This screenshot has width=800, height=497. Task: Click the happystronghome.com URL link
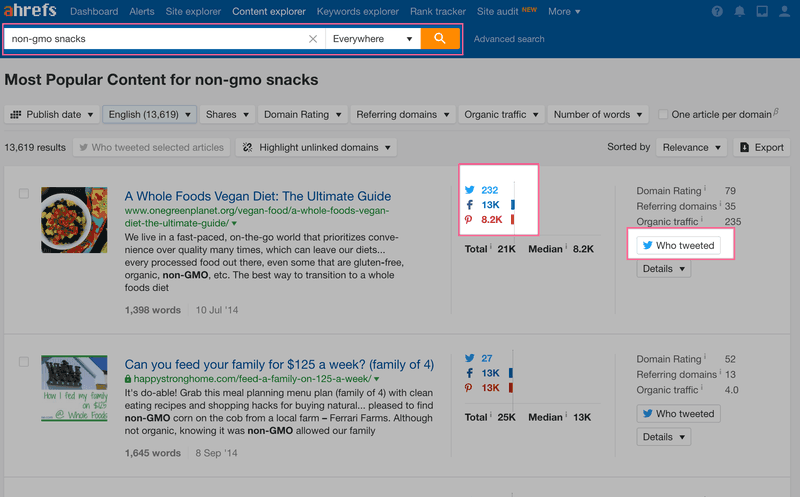(252, 379)
